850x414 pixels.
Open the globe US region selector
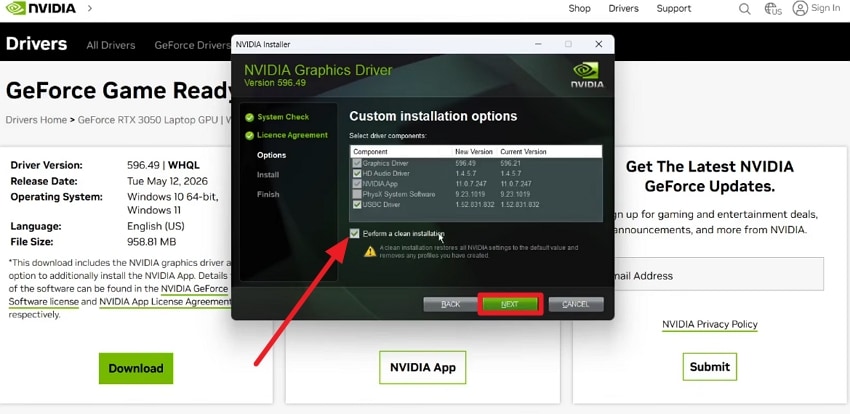pos(772,9)
